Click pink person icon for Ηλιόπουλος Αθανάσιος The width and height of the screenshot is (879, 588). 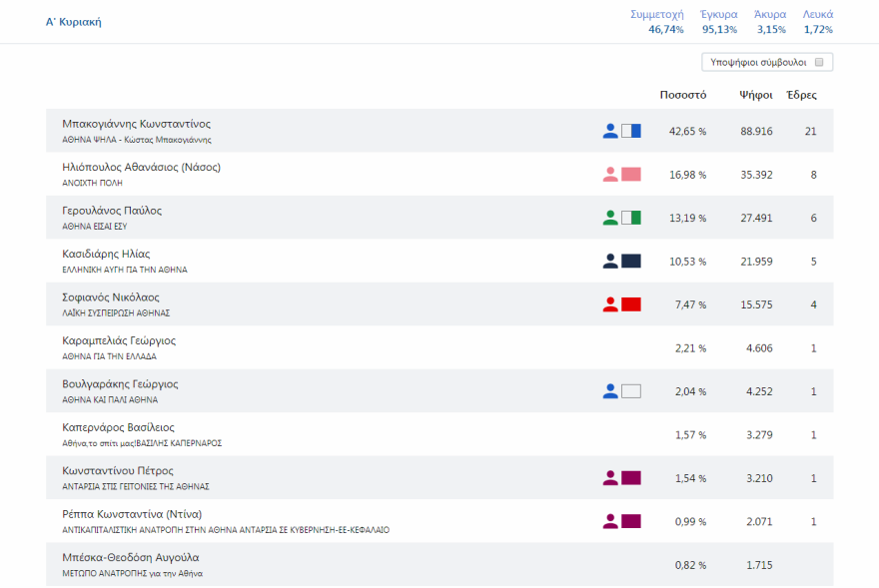[610, 175]
